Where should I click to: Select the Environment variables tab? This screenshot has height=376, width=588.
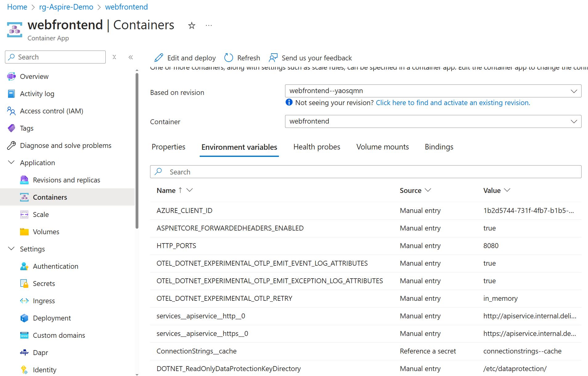[239, 147]
